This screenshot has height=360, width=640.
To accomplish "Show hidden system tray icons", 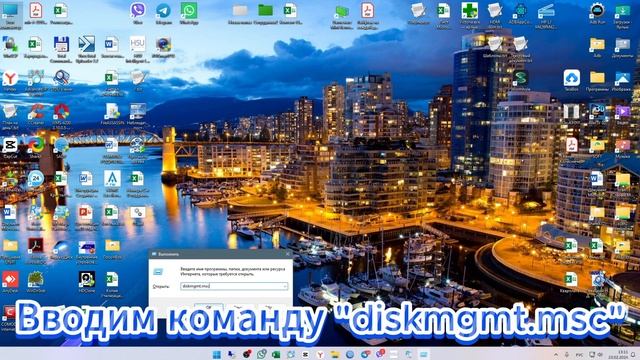I will (x=556, y=355).
